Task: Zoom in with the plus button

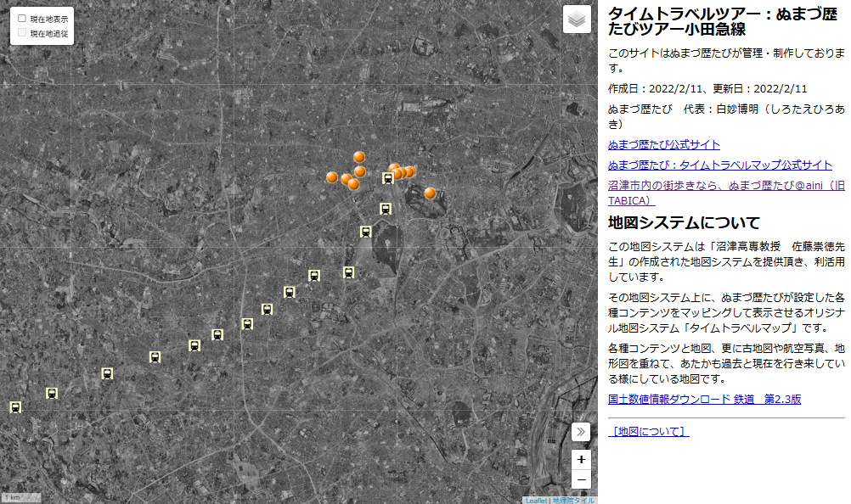Action: [581, 459]
